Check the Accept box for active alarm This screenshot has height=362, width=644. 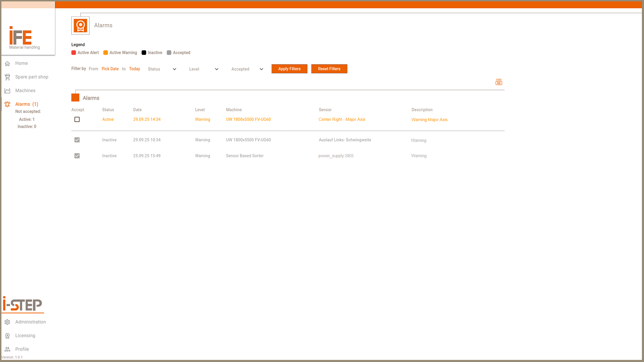tap(77, 119)
